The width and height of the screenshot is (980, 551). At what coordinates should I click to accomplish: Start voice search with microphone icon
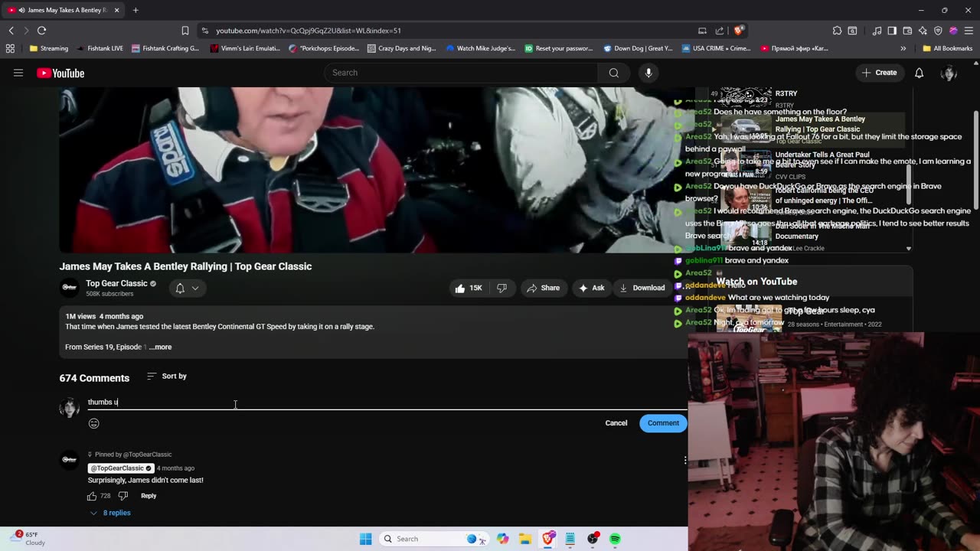648,73
